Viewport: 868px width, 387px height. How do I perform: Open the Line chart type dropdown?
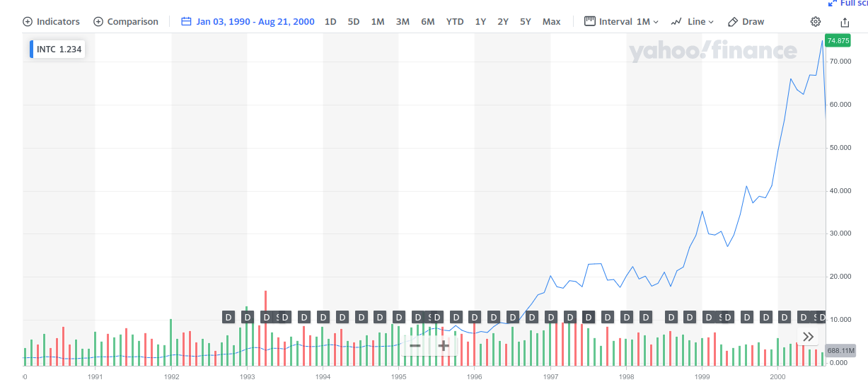tap(693, 21)
